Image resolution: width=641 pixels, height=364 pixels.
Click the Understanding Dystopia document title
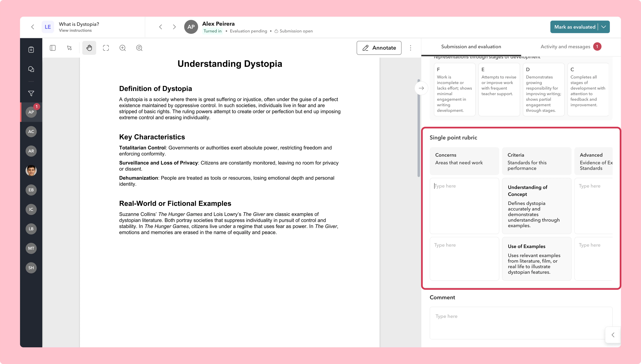click(230, 64)
